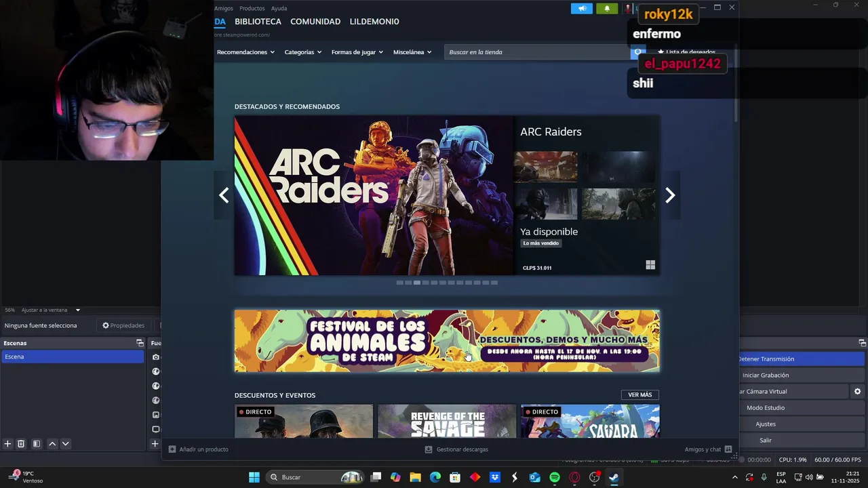Image resolution: width=868 pixels, height=488 pixels.
Task: Open Amigos menu in Steam
Action: click(x=224, y=8)
